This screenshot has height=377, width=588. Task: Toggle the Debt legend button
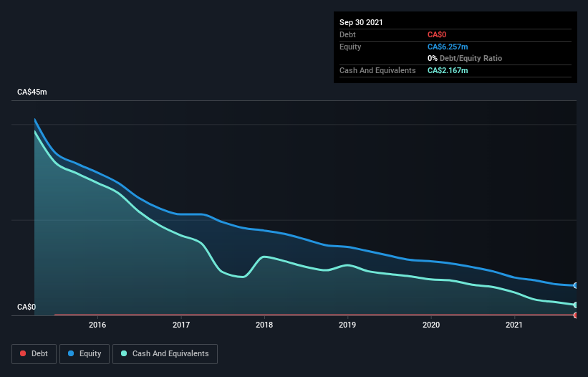[x=34, y=354]
